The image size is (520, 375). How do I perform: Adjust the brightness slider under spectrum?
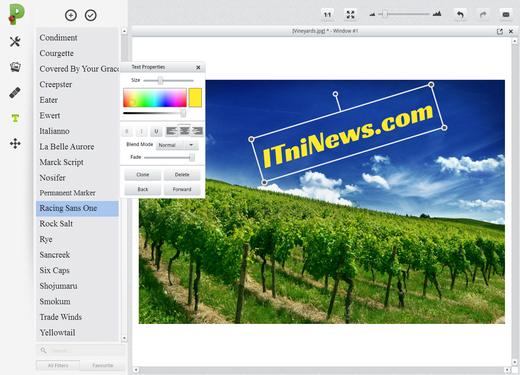pos(183,113)
